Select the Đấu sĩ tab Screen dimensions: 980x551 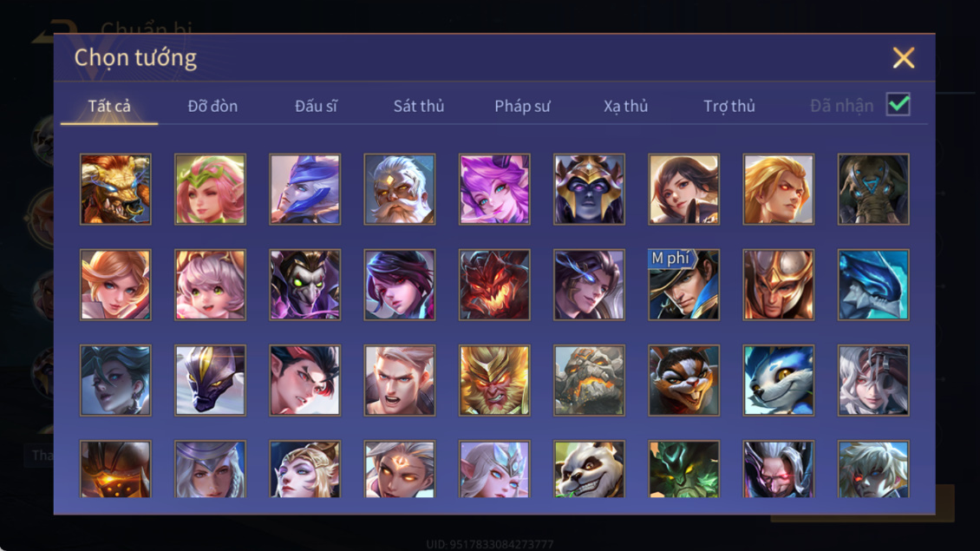click(x=316, y=106)
